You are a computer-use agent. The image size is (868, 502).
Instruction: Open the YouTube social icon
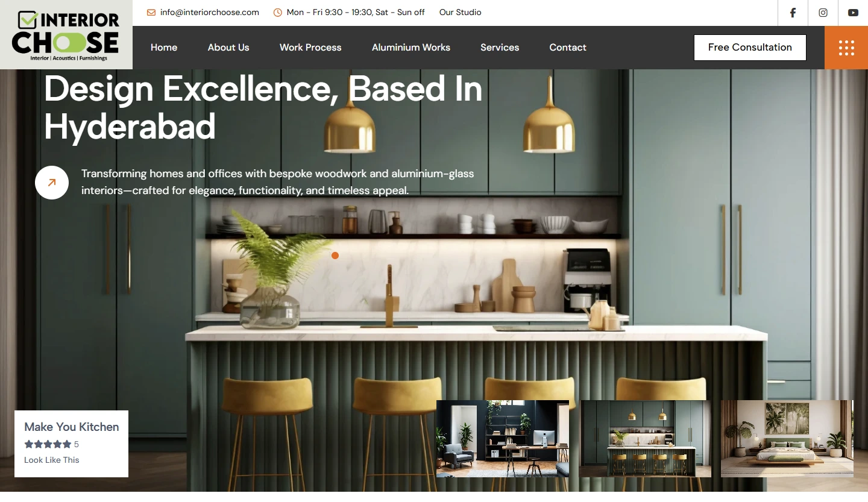coord(853,13)
